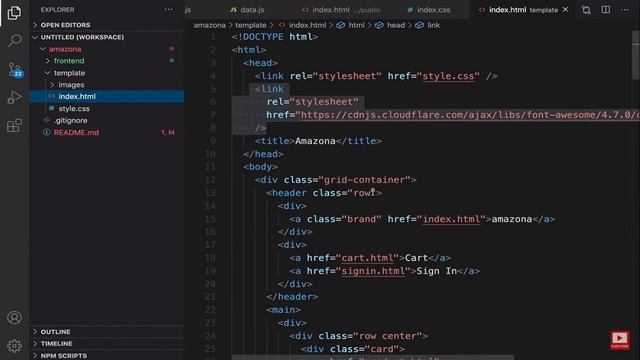Click the YouTube subscribe icon
This screenshot has height=360, width=640.
click(620, 340)
